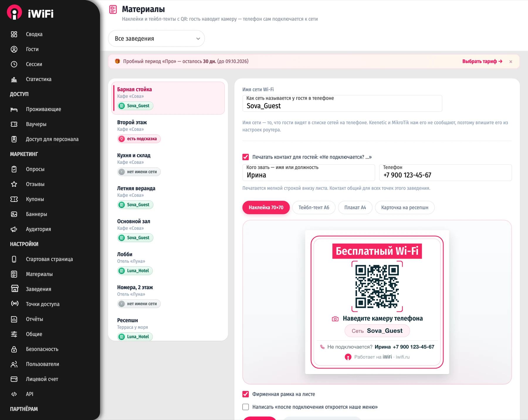Click the Материалы page header icon
The image size is (528, 420).
click(113, 9)
